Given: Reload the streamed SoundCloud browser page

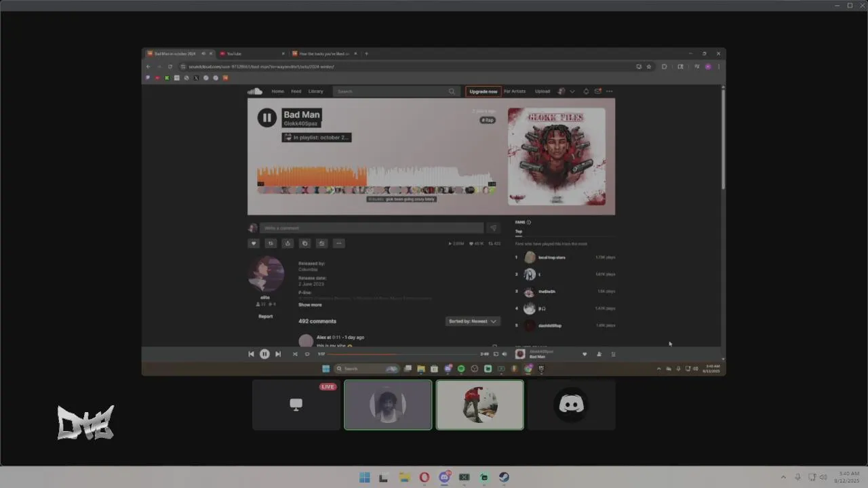Looking at the screenshot, I should pos(170,66).
